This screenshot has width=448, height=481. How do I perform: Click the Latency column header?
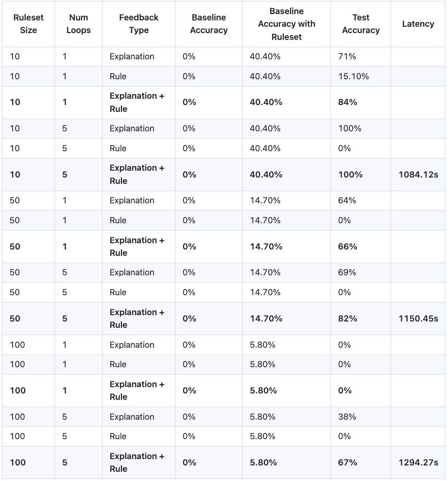tap(418, 24)
